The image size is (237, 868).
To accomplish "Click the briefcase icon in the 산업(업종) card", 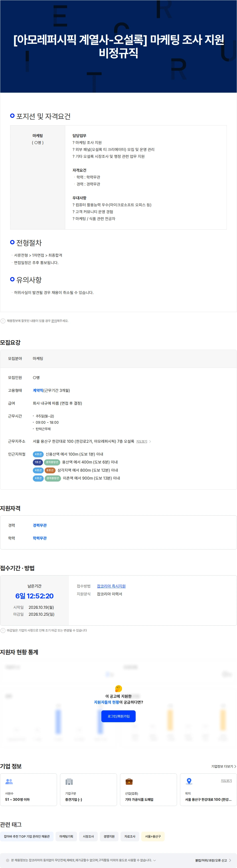I will point(129,782).
